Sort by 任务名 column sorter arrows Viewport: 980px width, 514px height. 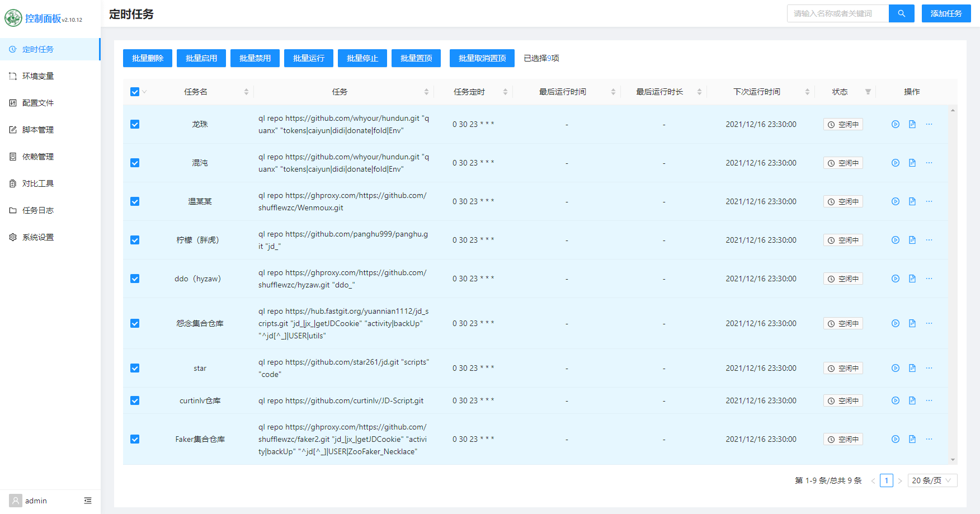coord(246,92)
